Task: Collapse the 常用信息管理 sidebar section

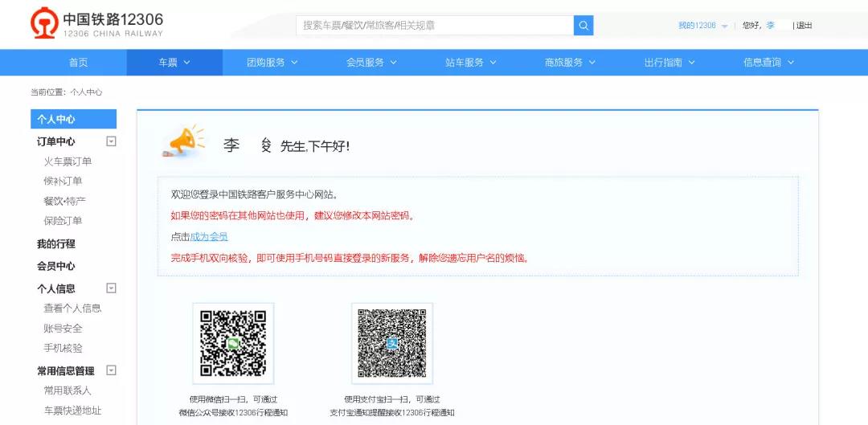Action: 112,370
